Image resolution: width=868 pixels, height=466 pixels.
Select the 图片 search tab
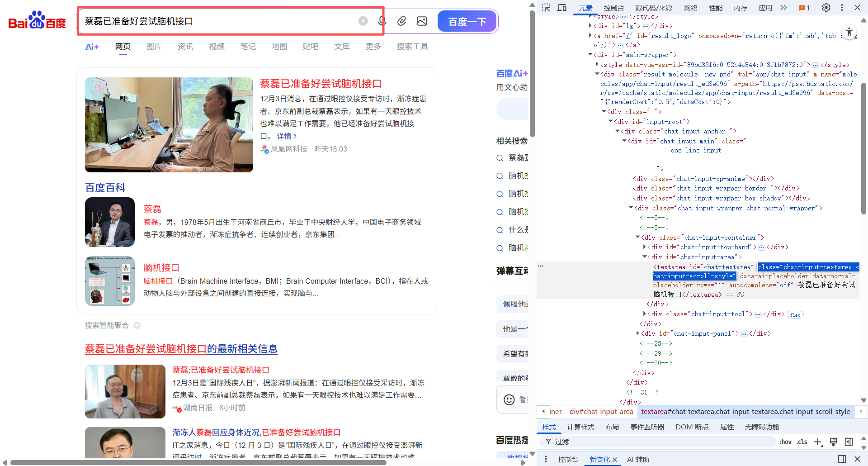154,47
